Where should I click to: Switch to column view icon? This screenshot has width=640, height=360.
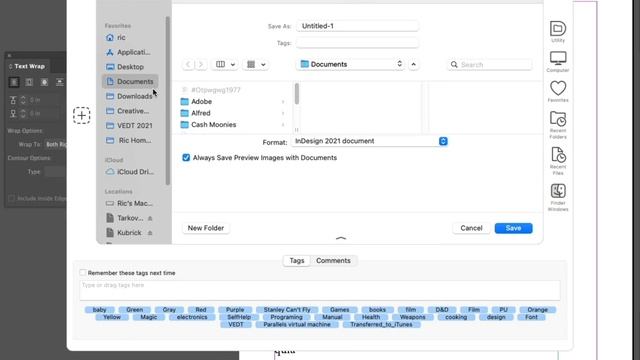[x=220, y=64]
